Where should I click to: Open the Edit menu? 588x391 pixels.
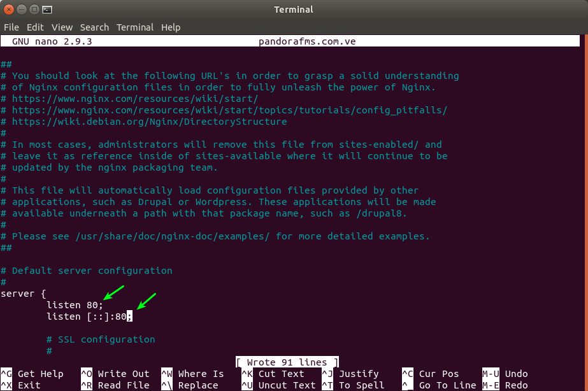click(x=35, y=27)
